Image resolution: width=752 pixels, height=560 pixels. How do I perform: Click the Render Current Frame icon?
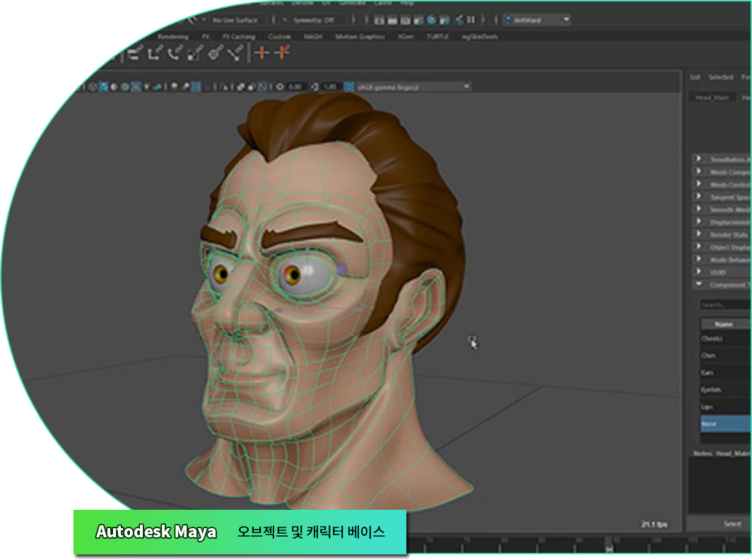[x=392, y=21]
